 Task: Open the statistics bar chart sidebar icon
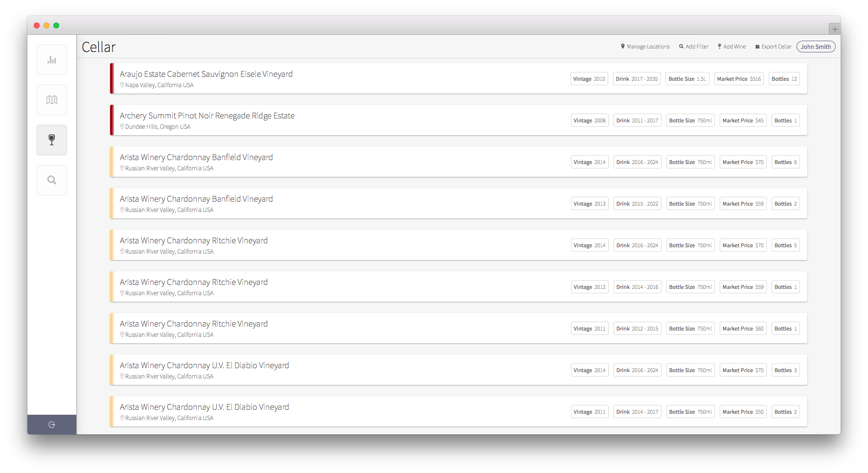pos(52,60)
